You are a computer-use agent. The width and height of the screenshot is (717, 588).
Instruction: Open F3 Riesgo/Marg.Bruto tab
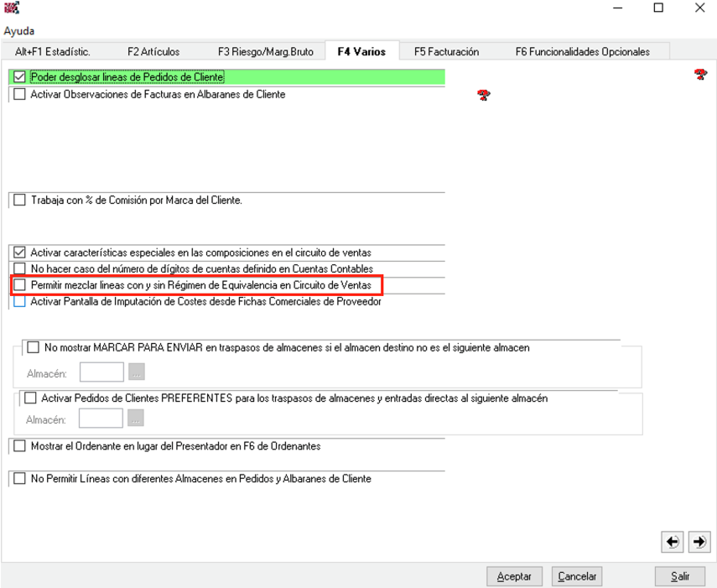click(x=266, y=52)
